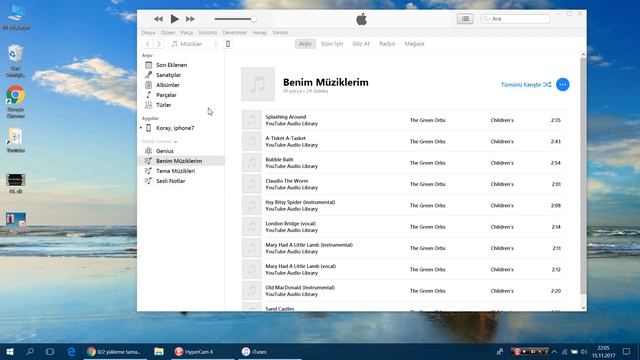Image resolution: width=640 pixels, height=360 pixels.
Task: Switch to the Radyo tab
Action: tap(387, 44)
